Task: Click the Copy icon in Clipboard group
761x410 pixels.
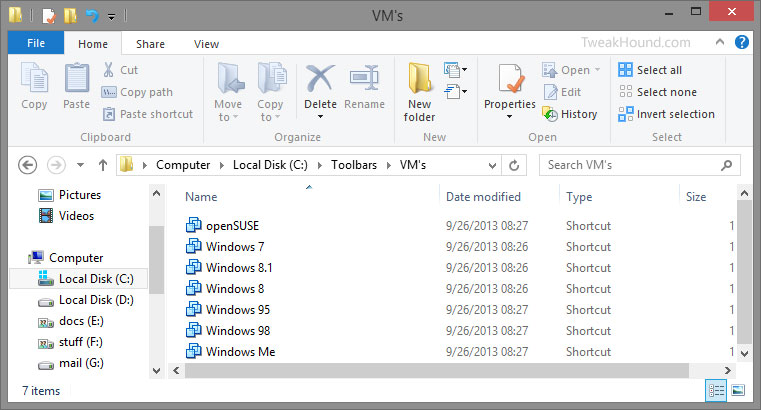Action: pos(34,78)
